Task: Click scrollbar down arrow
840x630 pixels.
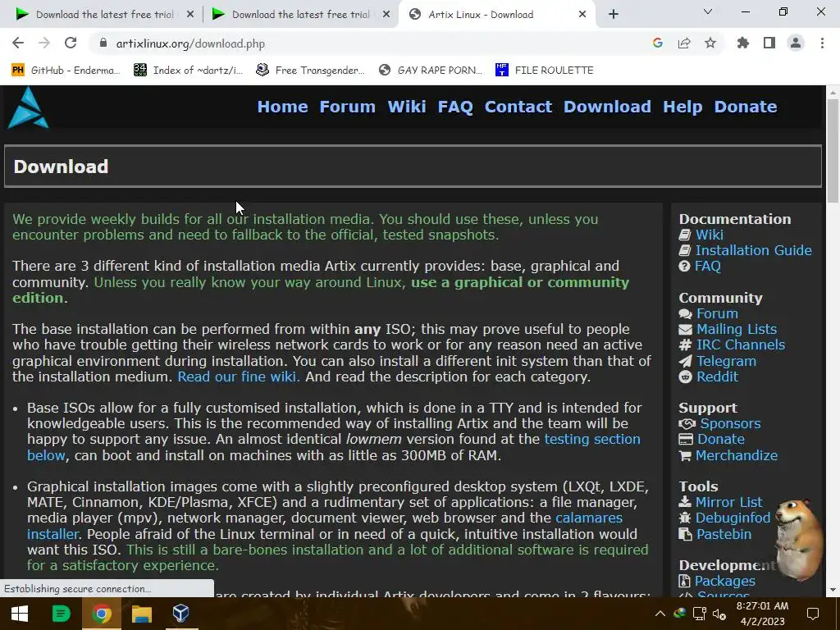Action: [833, 590]
